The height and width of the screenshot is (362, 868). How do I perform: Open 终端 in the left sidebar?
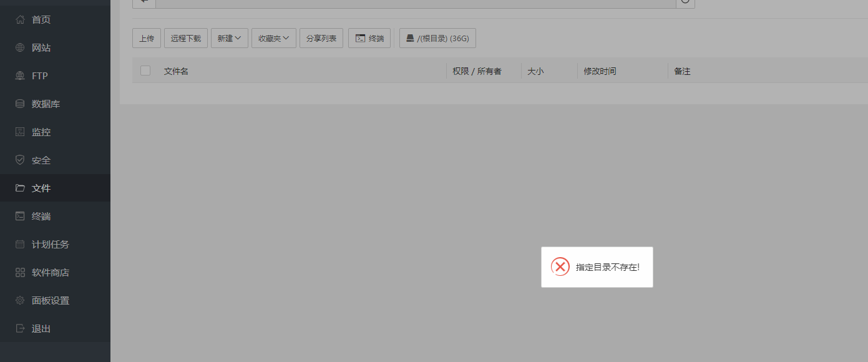55,216
